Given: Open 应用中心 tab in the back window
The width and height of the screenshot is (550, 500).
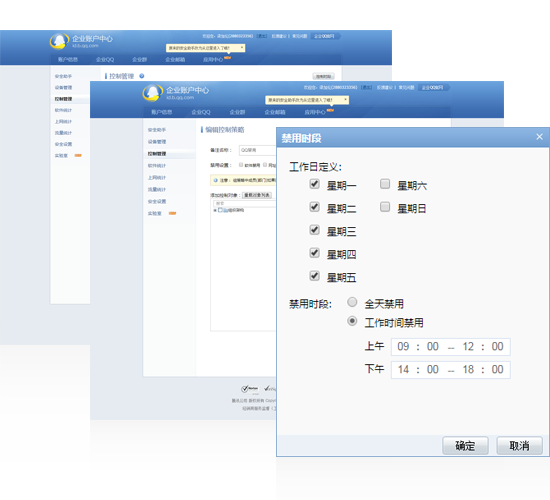Looking at the screenshot, I should click(213, 59).
